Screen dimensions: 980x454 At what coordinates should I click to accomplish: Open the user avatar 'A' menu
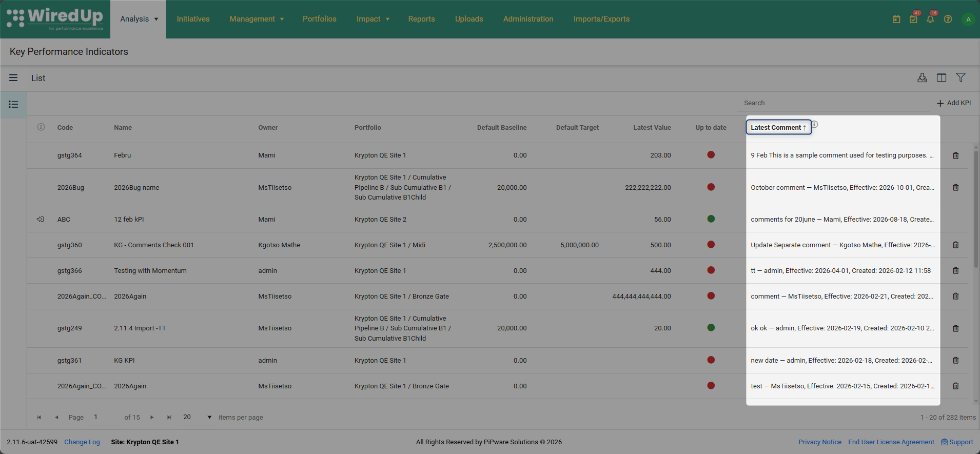tap(968, 19)
